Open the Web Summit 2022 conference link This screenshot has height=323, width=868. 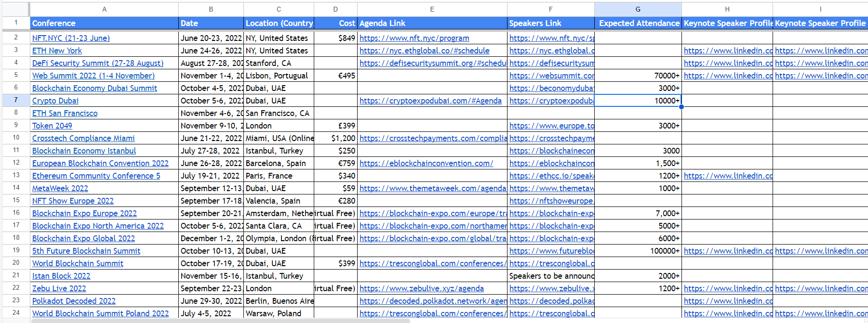[x=93, y=76]
